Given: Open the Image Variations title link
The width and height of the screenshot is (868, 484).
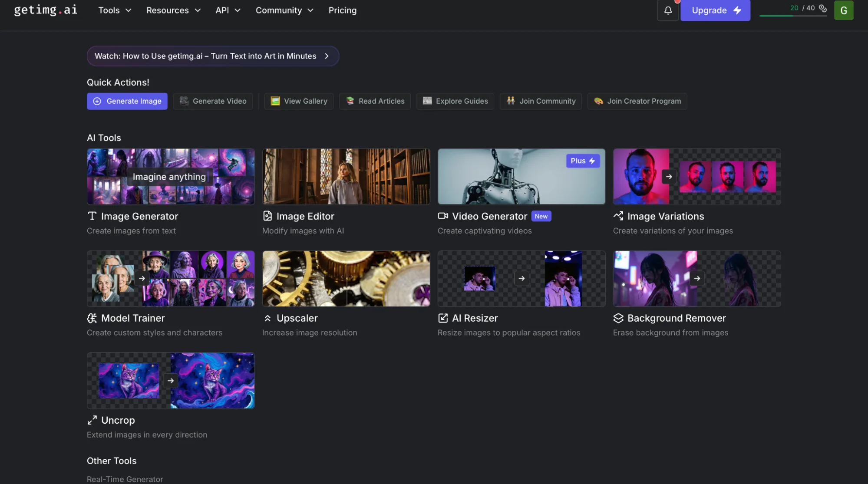Looking at the screenshot, I should 666,216.
